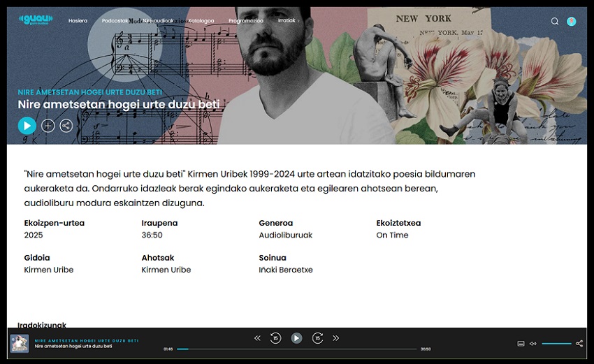Open the audiobook cover thumbnail in the player

(20, 344)
